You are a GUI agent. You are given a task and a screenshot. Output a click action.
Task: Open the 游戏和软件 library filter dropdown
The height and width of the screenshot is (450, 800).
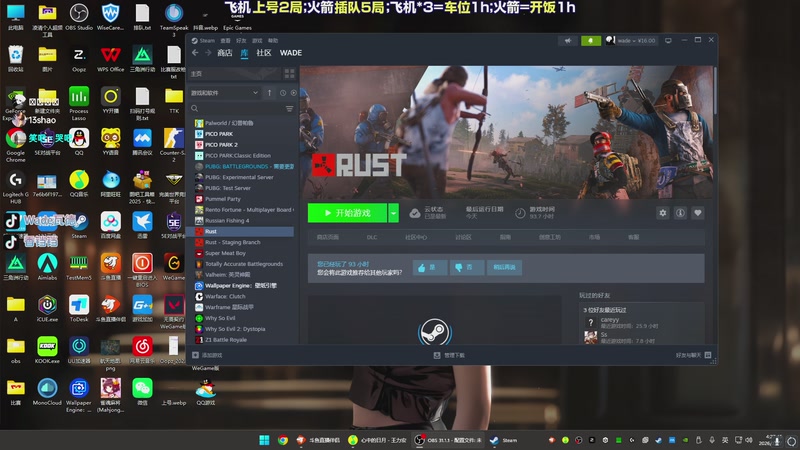click(224, 93)
